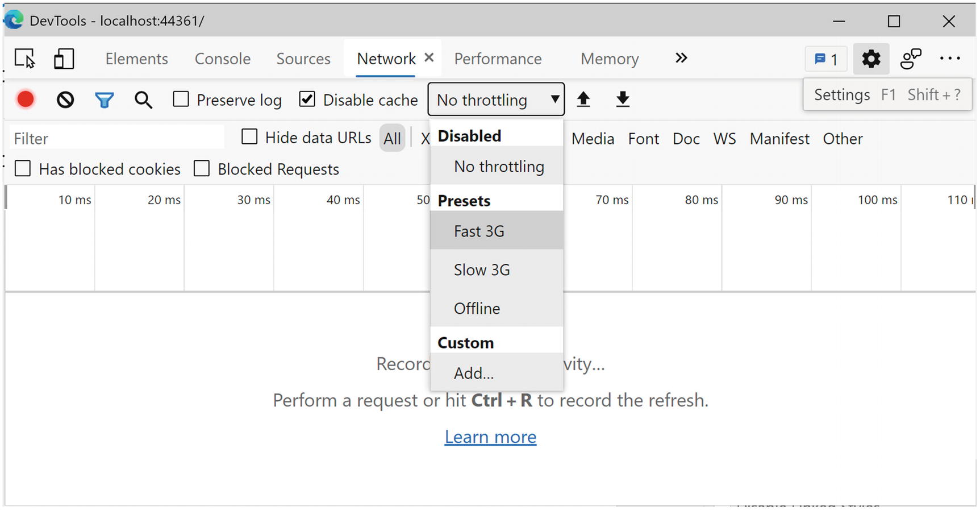Clear the network log with the clear icon

[65, 100]
